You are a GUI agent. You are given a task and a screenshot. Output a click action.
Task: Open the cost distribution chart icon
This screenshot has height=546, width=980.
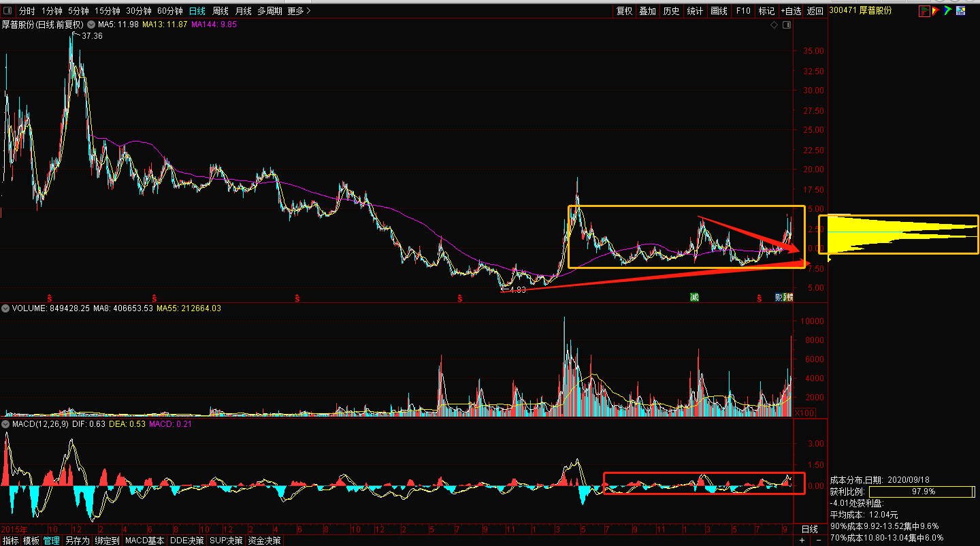pos(924,11)
